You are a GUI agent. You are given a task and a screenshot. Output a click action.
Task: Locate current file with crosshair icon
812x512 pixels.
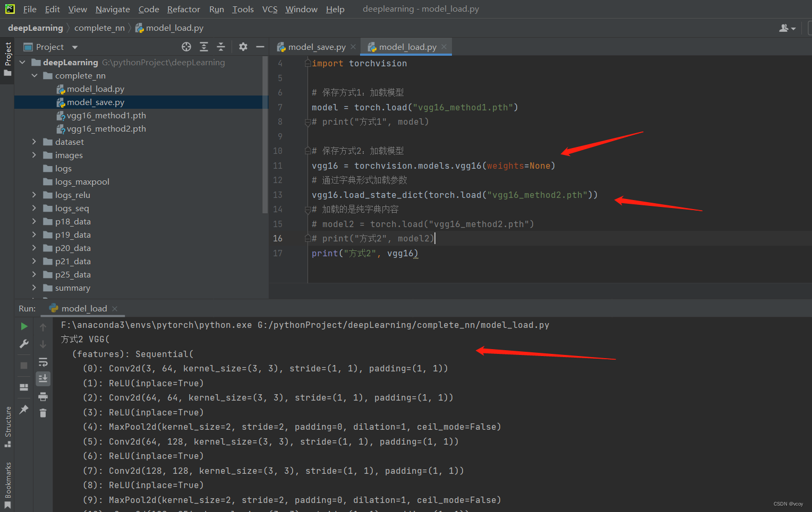186,47
